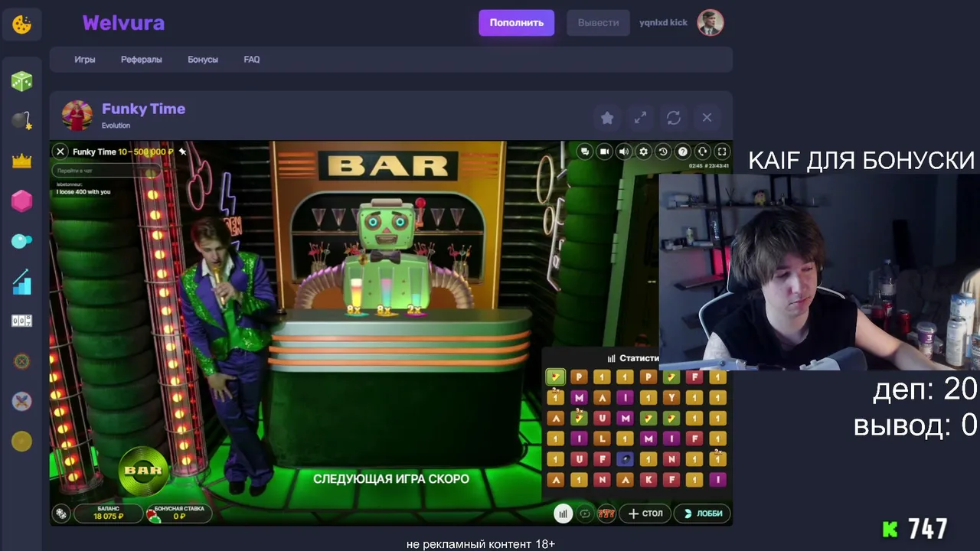The height and width of the screenshot is (551, 980).
Task: Open the gold coin sidebar icon
Action: (x=21, y=442)
